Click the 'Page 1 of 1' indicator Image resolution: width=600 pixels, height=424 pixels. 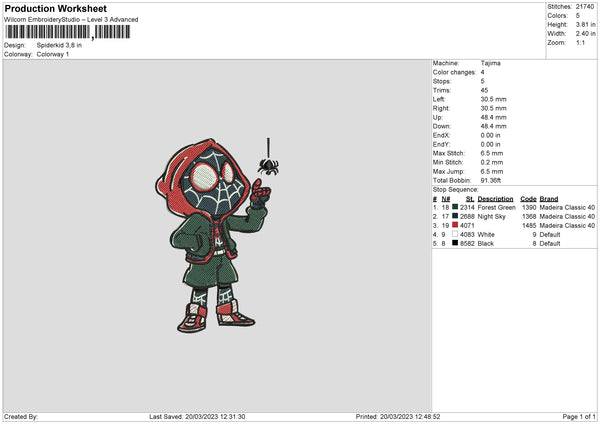579,417
